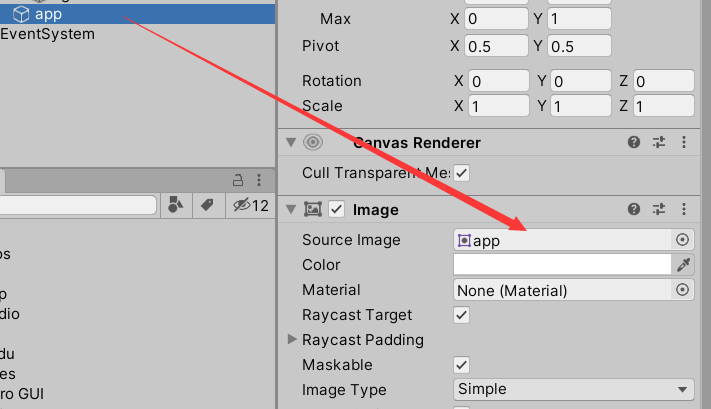
Task: Open Canvas Renderer help reference icon
Action: point(634,142)
